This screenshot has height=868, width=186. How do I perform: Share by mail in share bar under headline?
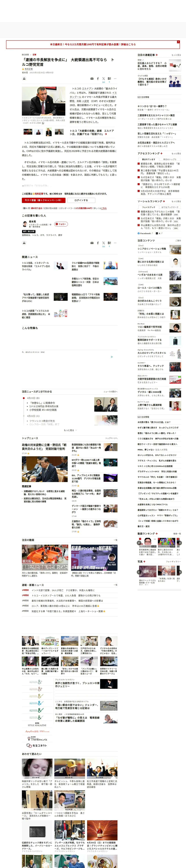(92, 79)
